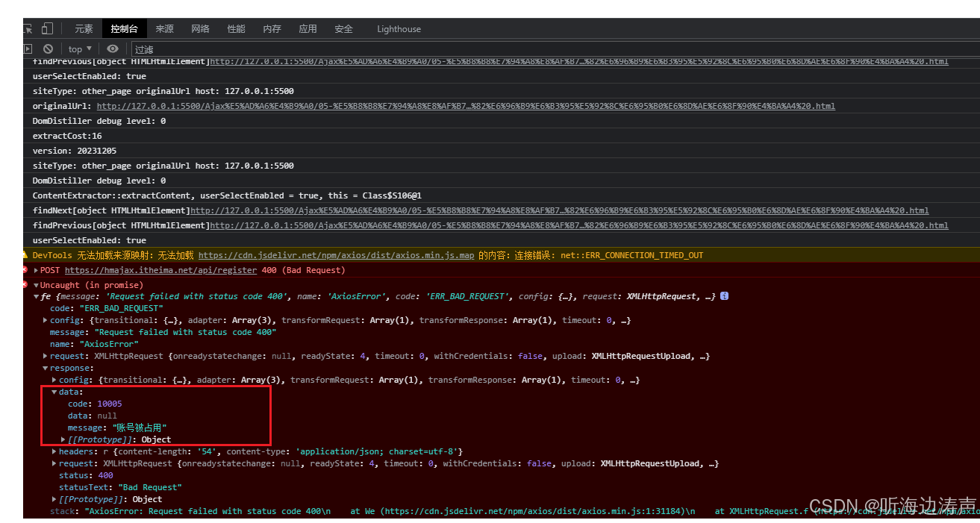Open the 来源 tab

point(165,29)
